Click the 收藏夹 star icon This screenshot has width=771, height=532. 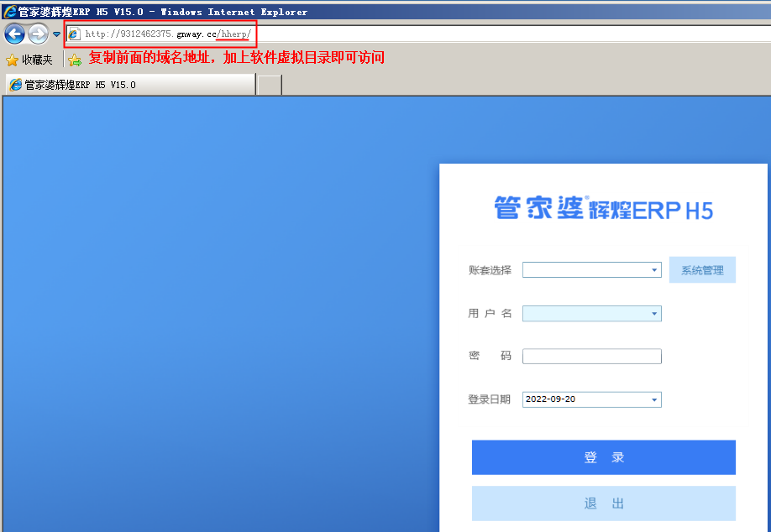click(x=12, y=60)
